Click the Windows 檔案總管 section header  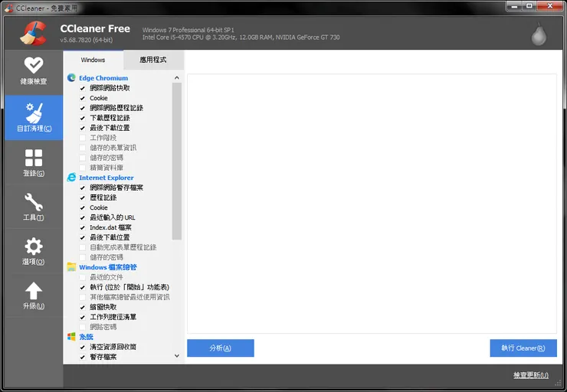[x=108, y=267]
